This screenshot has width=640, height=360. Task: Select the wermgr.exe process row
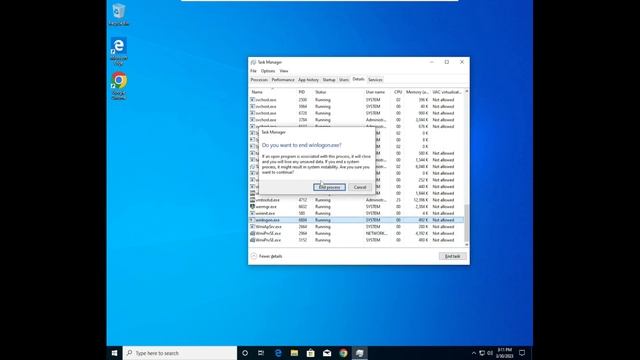pos(357,207)
